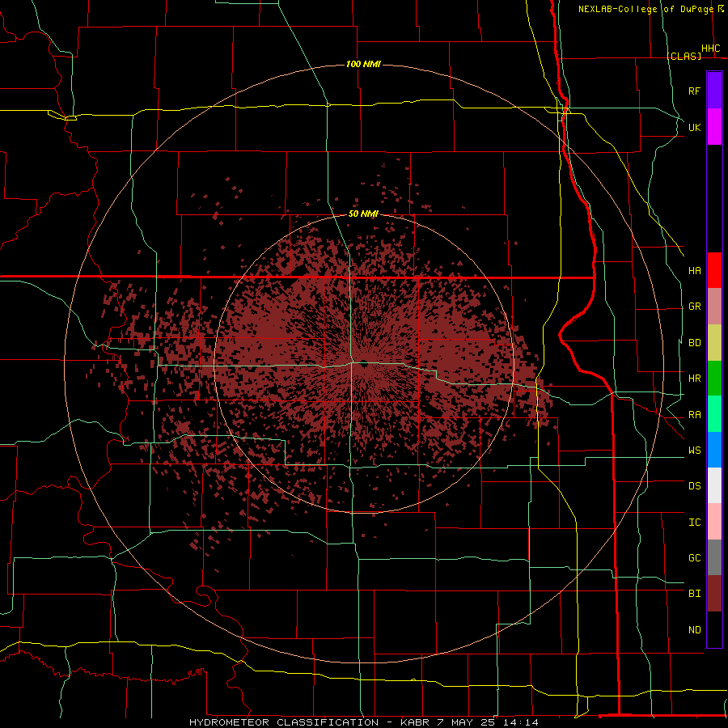Click the GR legend label

click(x=695, y=307)
